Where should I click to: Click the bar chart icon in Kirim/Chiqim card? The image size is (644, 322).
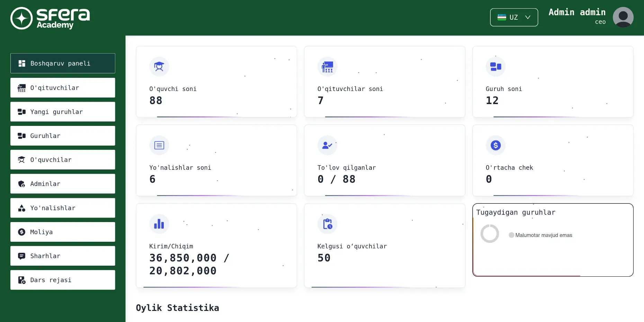click(x=159, y=224)
